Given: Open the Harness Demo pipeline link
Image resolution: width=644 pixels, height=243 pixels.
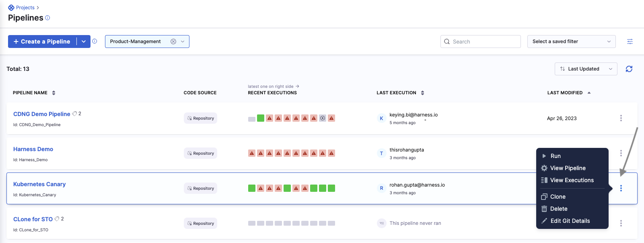Looking at the screenshot, I should (33, 149).
